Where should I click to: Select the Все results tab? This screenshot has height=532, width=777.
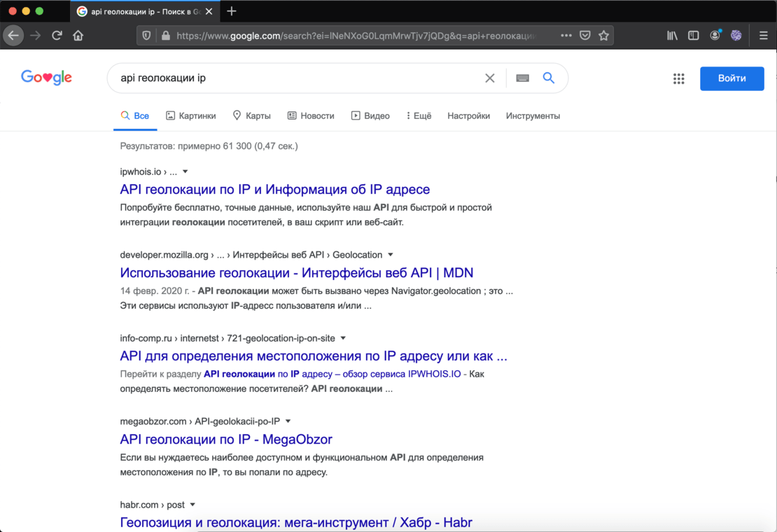(x=135, y=116)
